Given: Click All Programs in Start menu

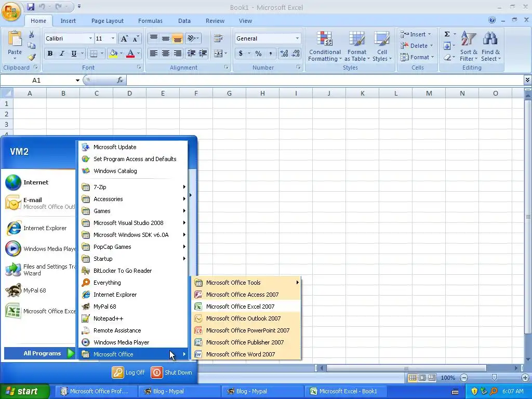Looking at the screenshot, I should (39, 353).
